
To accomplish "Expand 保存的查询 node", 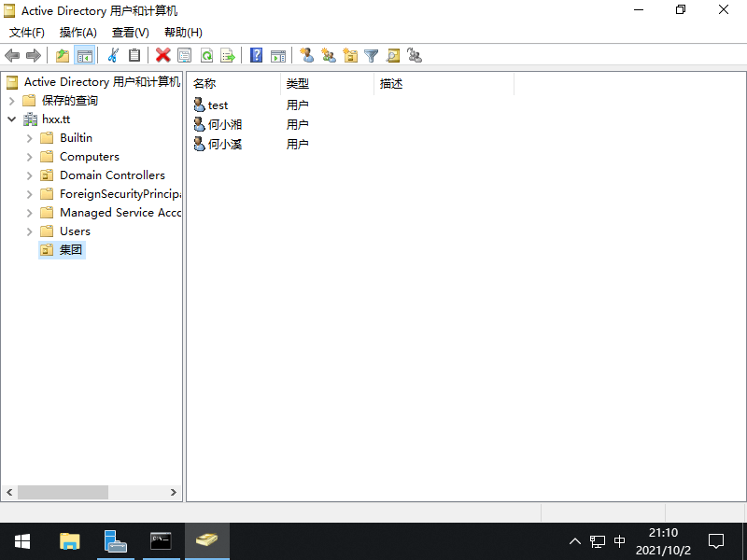I will click(x=12, y=101).
